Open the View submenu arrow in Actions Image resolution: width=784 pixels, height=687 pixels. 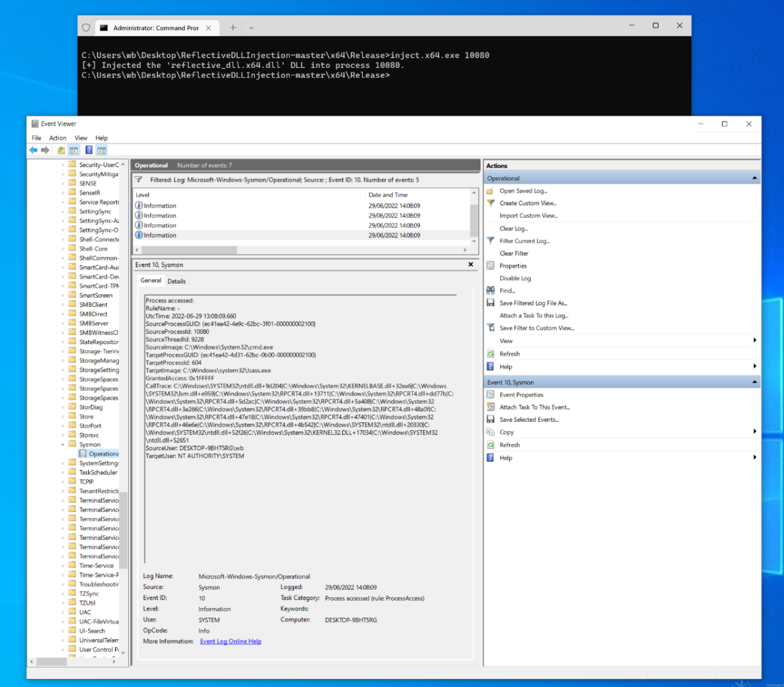pos(755,340)
